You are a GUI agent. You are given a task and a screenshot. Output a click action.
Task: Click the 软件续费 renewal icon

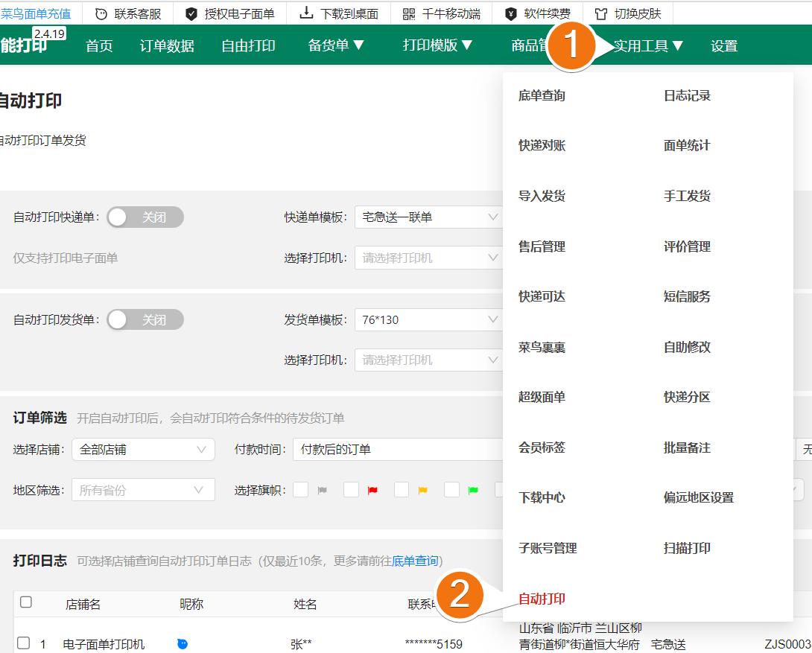tap(510, 13)
